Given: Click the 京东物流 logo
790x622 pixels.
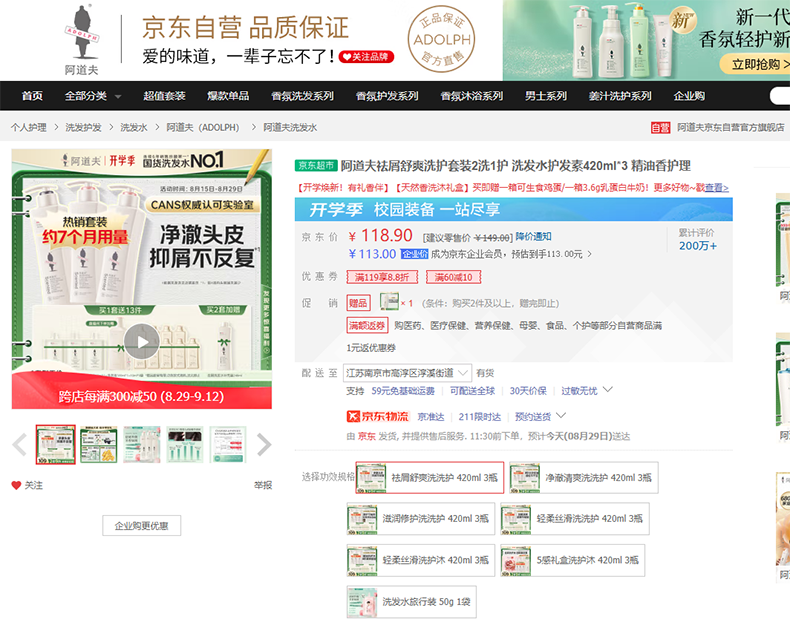Looking at the screenshot, I should pyautogui.click(x=378, y=417).
